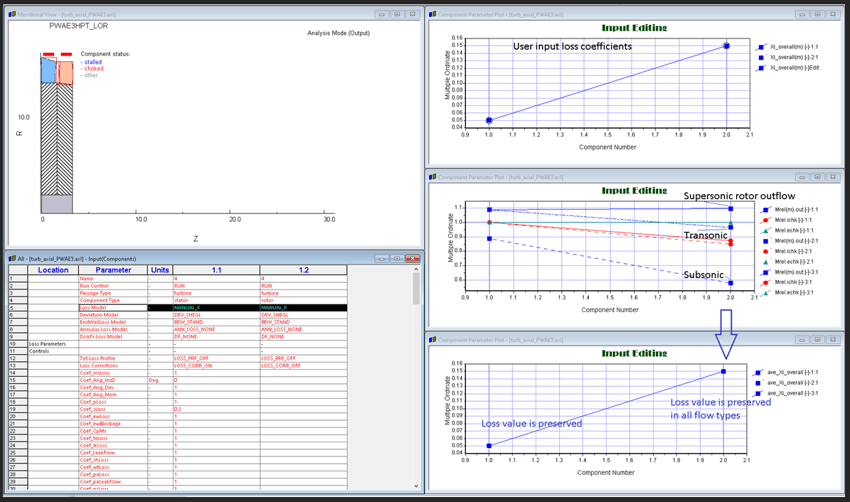The height and width of the screenshot is (502, 850).
Task: Click the Parameter column header
Action: (112, 270)
